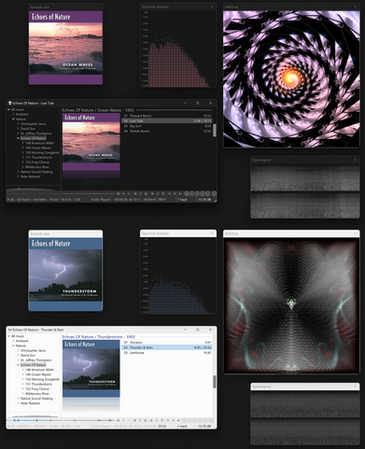Close the light-themed Spectrogram panel

[x=355, y=387]
